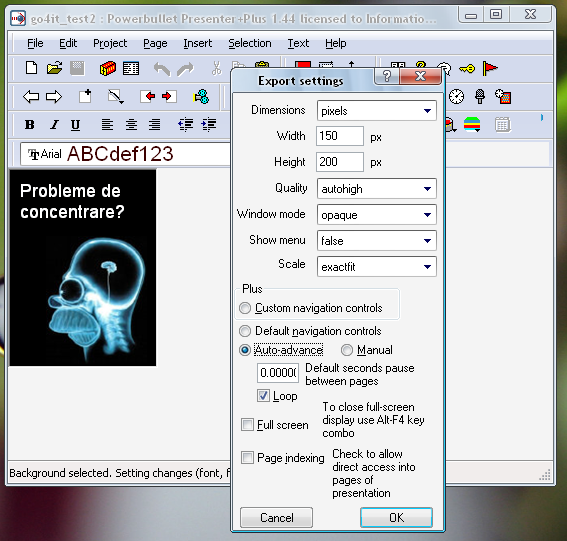
Task: Center align text
Action: tap(131, 125)
